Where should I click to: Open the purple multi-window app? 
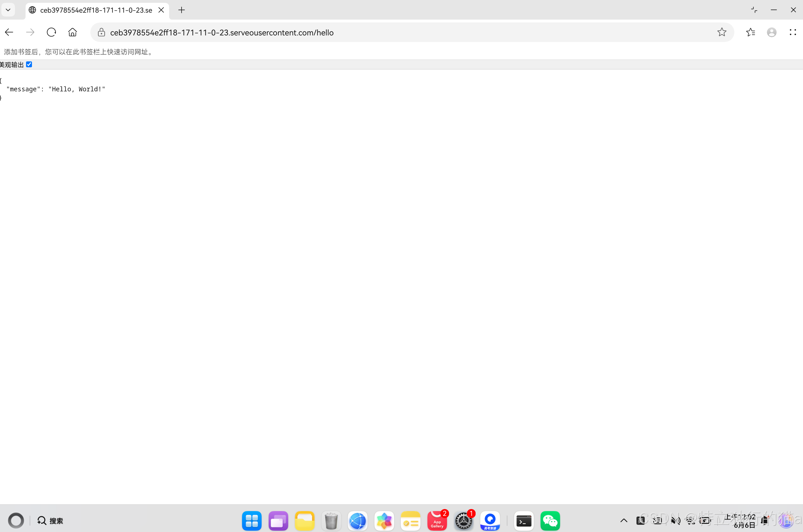point(278,520)
